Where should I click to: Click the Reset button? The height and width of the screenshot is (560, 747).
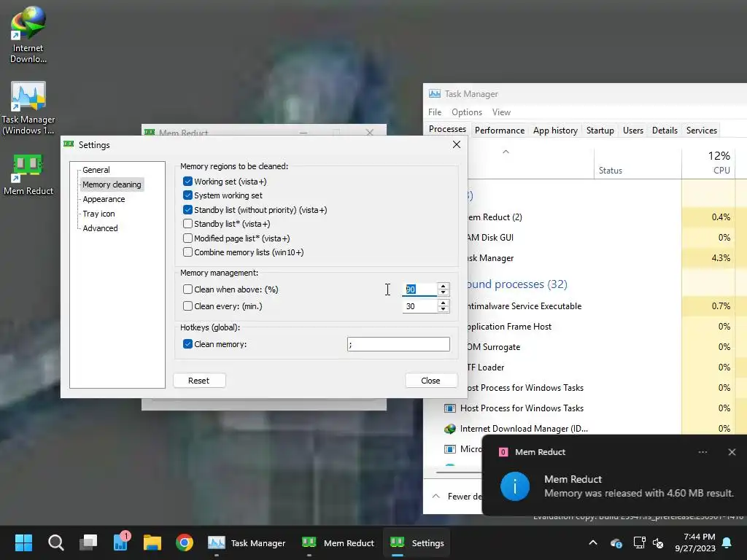198,381
